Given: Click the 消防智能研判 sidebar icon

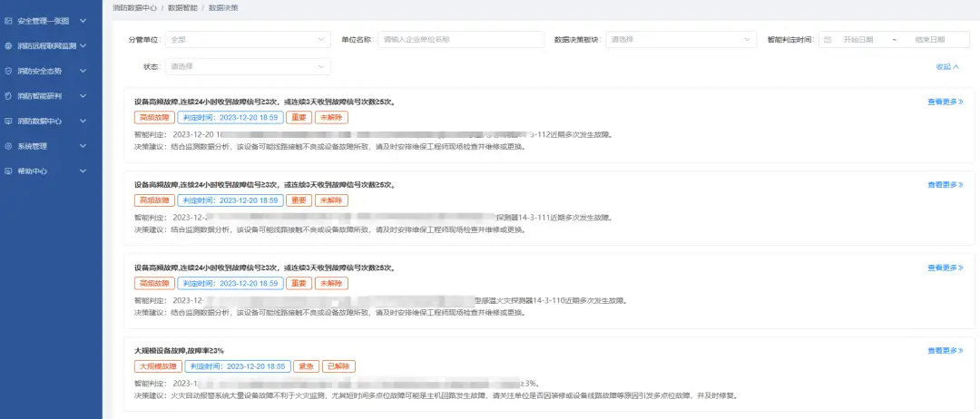Looking at the screenshot, I should [8, 95].
